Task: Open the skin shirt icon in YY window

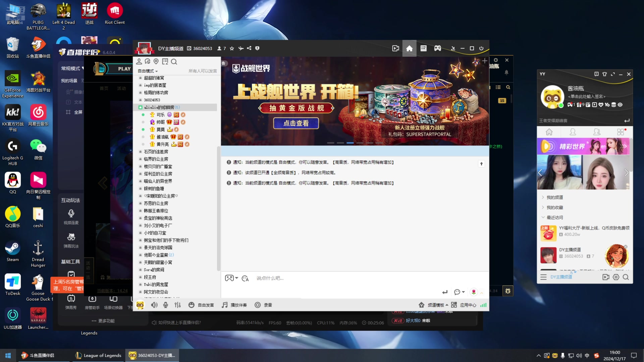Action: tap(604, 74)
